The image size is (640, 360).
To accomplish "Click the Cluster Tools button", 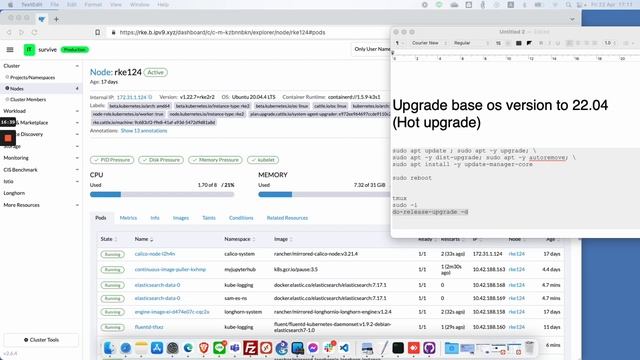I will (41, 340).
